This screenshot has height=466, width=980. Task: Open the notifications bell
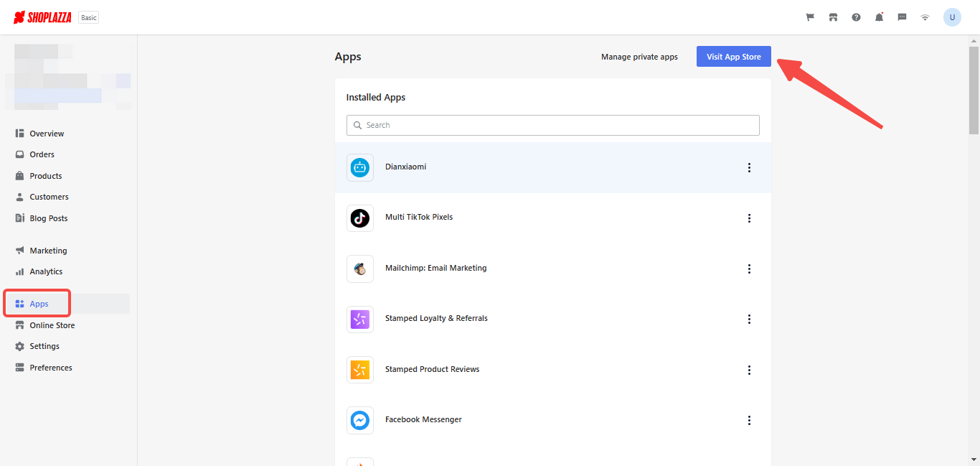pyautogui.click(x=879, y=17)
